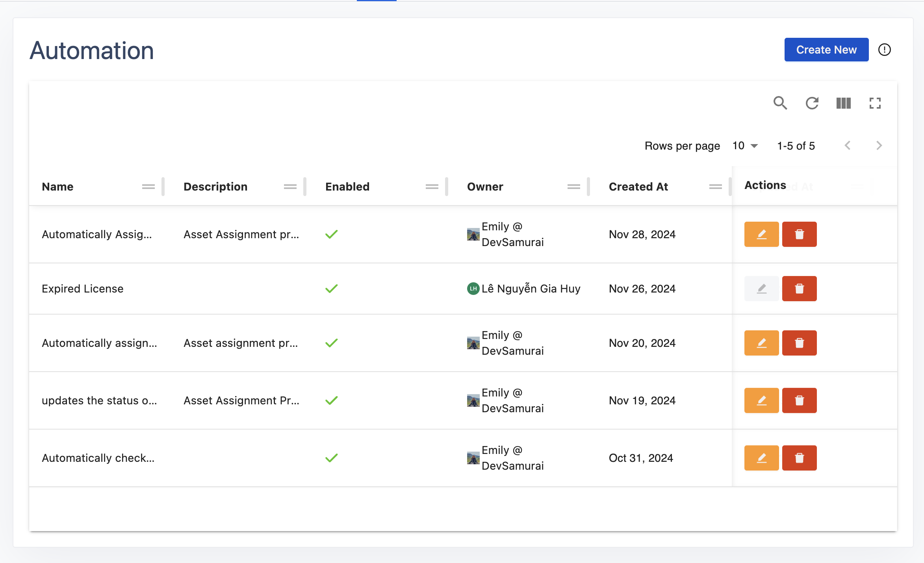Edit the Nov 19, 2024 automation rule
This screenshot has width=924, height=563.
coord(761,400)
